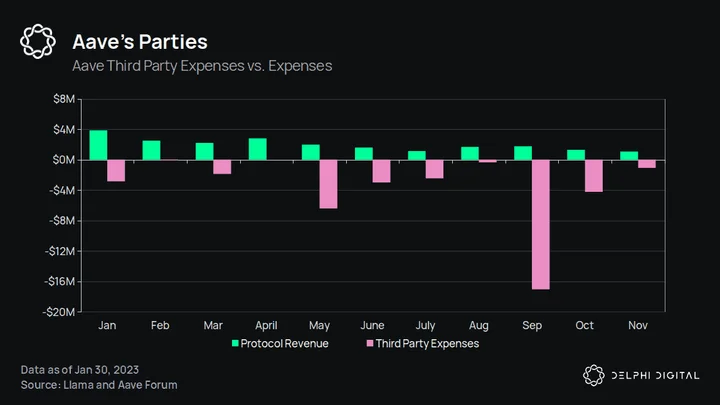
Task: Click the $8M label on the y-axis
Action: [64, 99]
